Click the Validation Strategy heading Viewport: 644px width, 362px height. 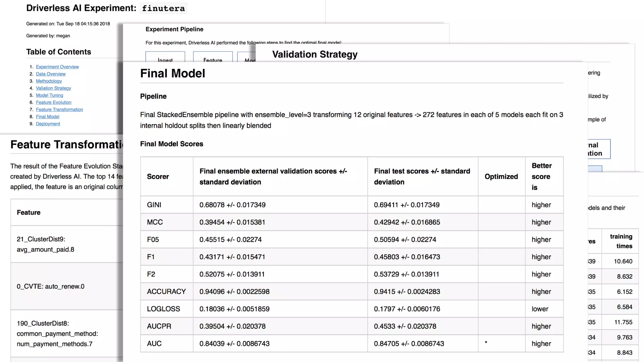click(315, 54)
